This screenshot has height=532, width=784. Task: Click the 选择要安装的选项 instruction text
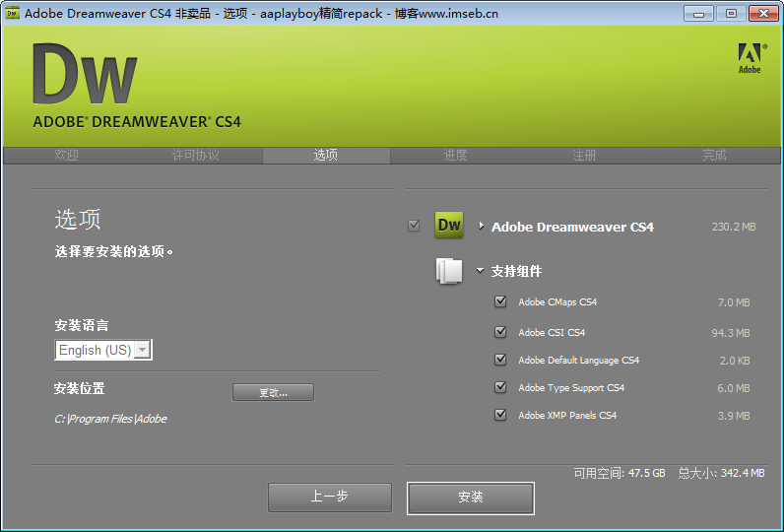(x=114, y=251)
